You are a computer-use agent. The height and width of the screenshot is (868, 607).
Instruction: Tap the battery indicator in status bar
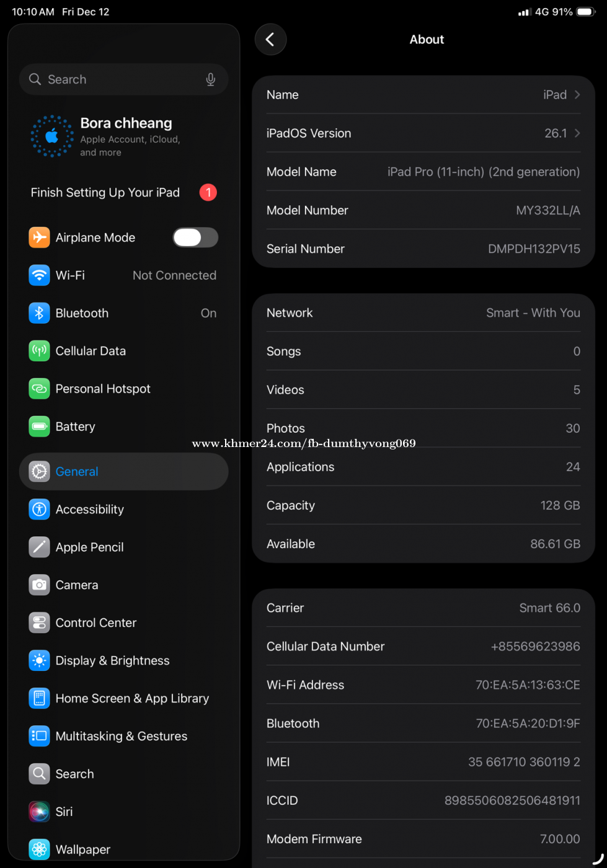click(x=586, y=12)
